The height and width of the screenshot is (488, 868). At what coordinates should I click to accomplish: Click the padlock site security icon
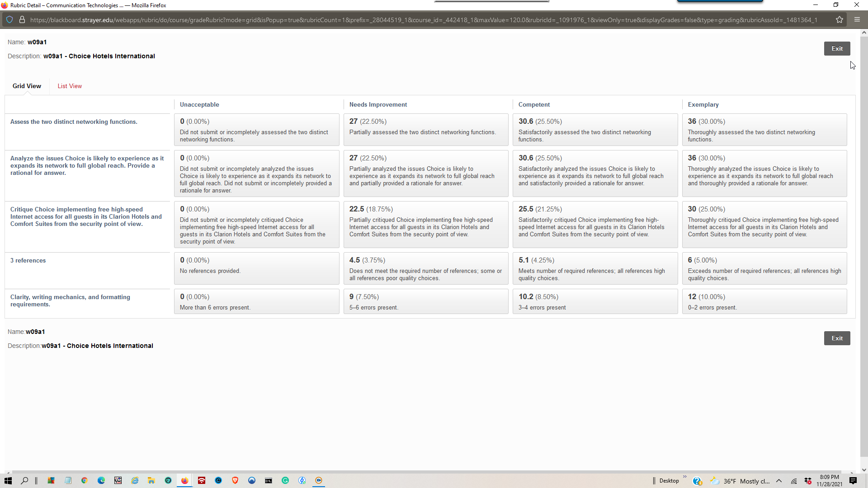point(22,20)
